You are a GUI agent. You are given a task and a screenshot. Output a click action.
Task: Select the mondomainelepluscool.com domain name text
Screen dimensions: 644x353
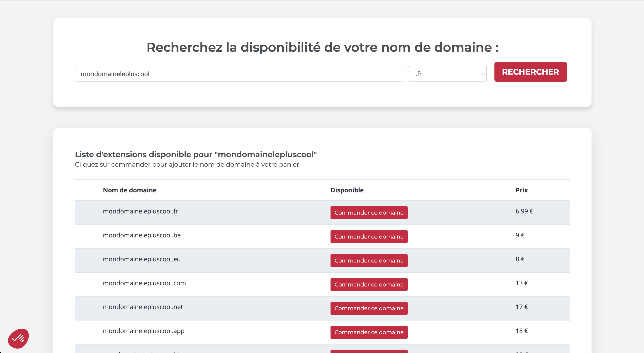pos(144,283)
